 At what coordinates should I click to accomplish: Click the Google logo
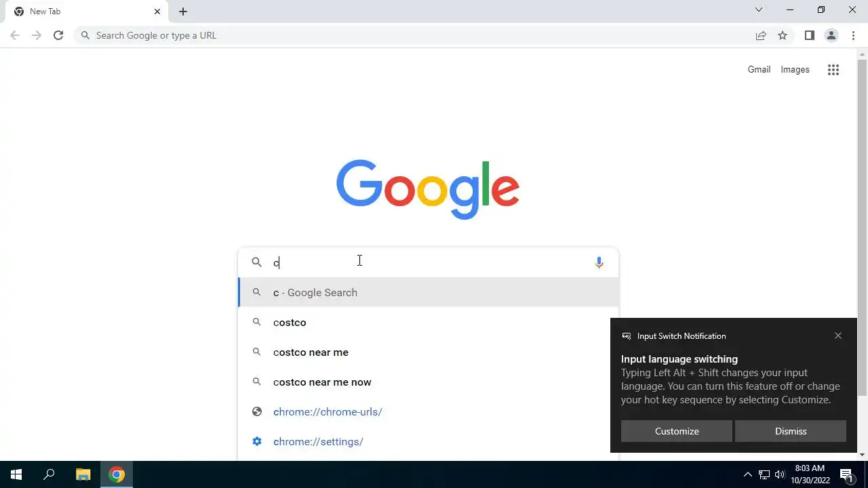[x=428, y=189]
